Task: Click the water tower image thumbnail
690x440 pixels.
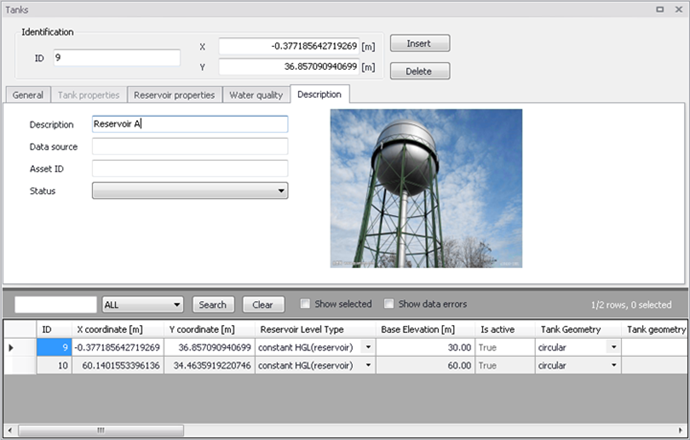Action: pos(426,188)
